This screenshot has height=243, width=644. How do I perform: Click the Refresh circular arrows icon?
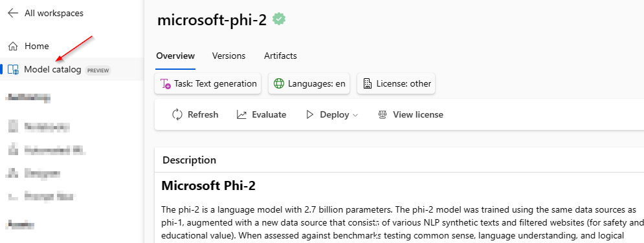coord(177,115)
